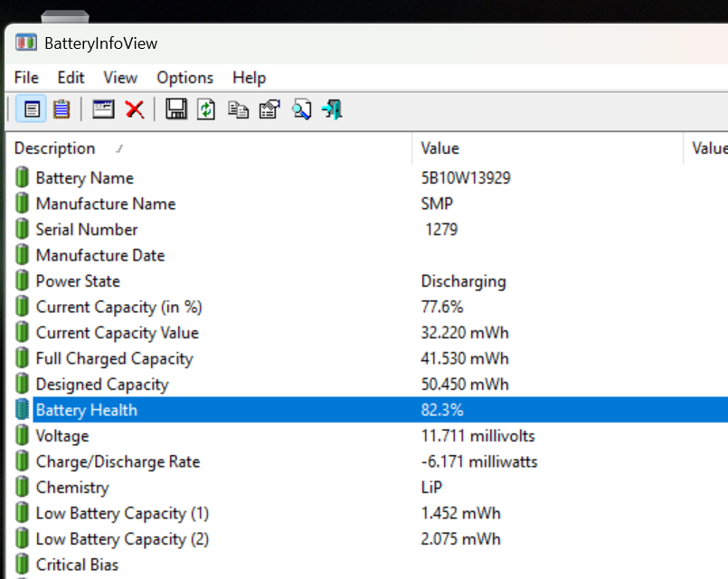Select the Battery Name row text

pyautogui.click(x=84, y=178)
